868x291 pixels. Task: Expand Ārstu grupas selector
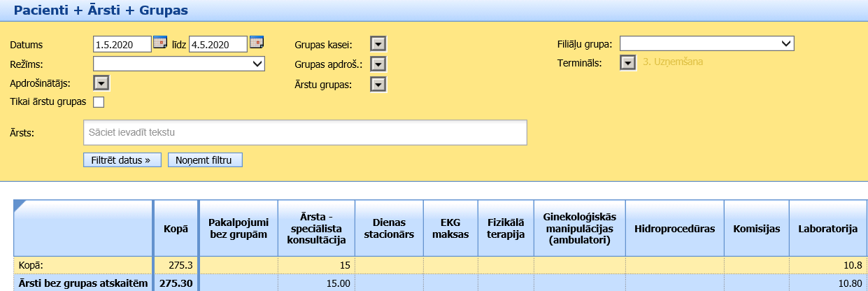pos(378,85)
